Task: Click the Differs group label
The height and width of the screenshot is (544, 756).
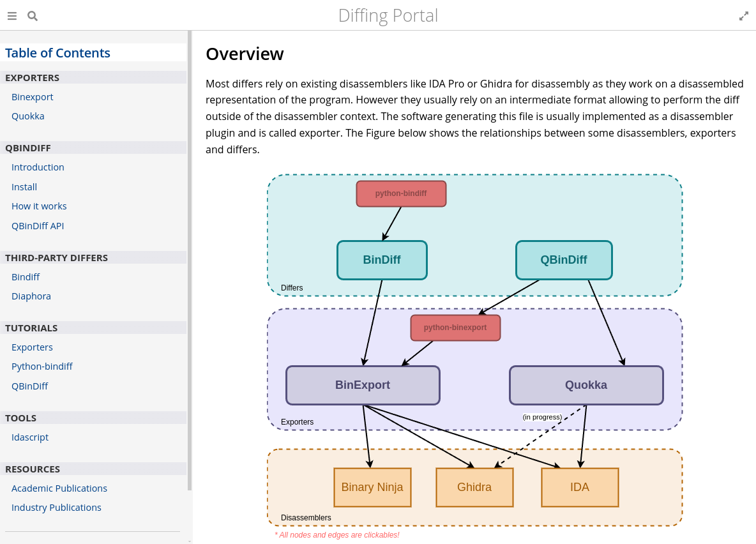Action: [292, 288]
